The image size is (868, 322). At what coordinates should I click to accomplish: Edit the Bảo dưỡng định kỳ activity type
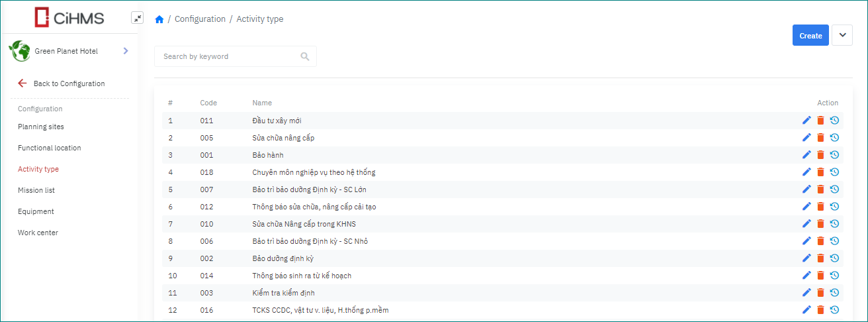pos(806,258)
